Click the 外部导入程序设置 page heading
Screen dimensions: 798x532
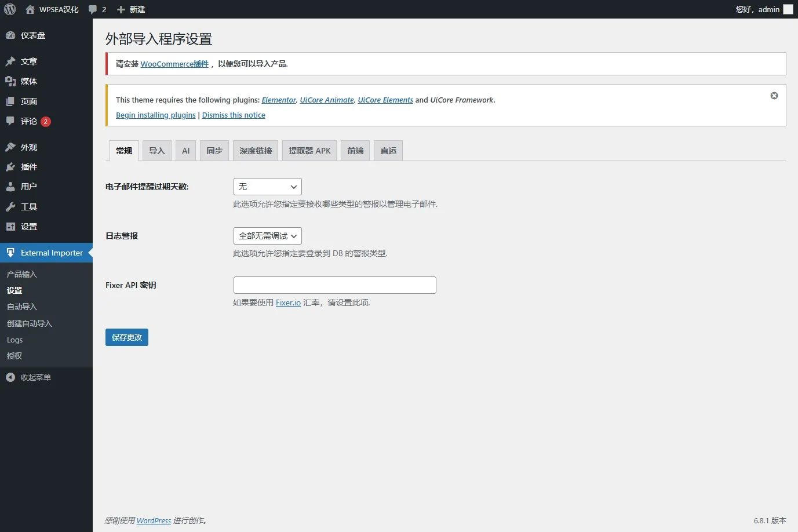[159, 39]
